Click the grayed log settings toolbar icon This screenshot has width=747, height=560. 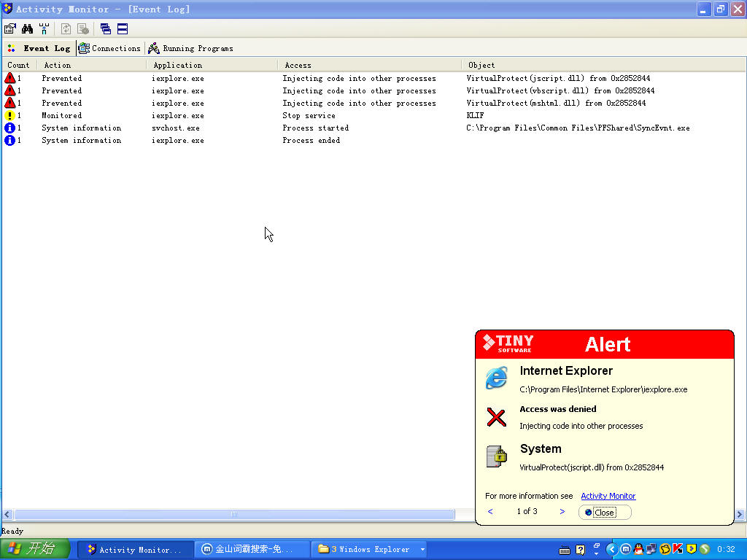pos(83,29)
